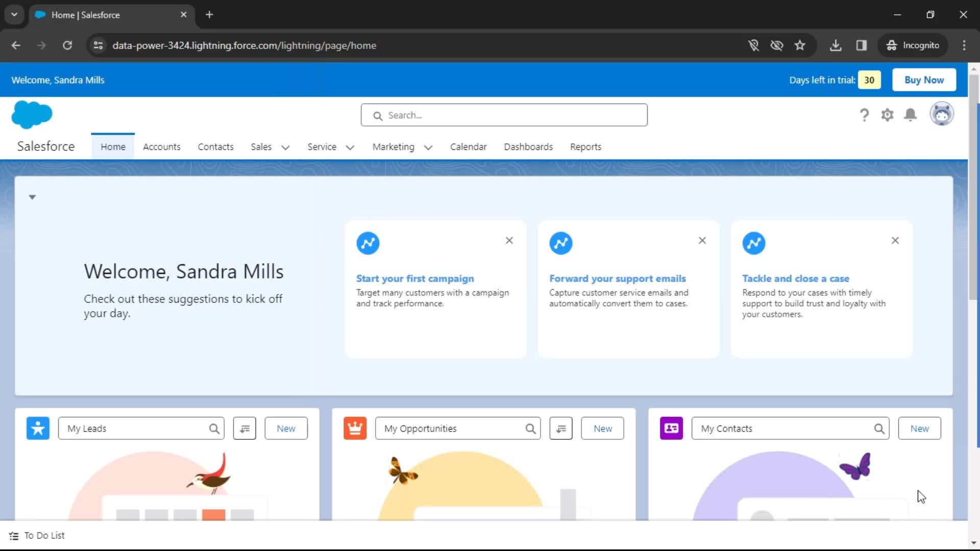Click the My Leads search box

click(141, 429)
